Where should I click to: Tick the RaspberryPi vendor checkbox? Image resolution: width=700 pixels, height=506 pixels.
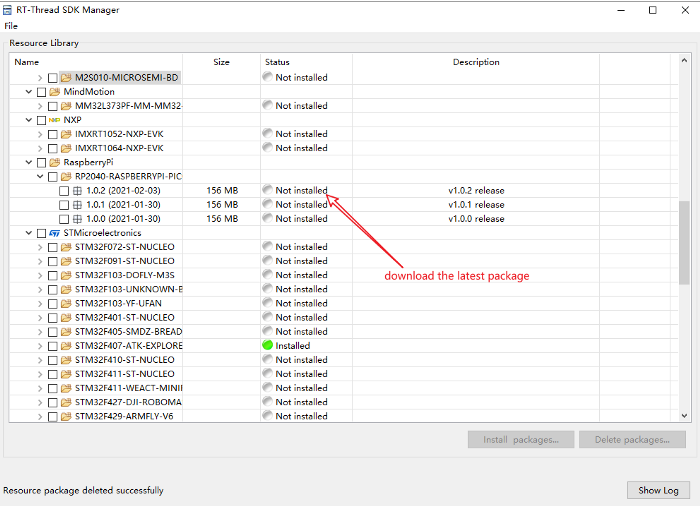[42, 163]
